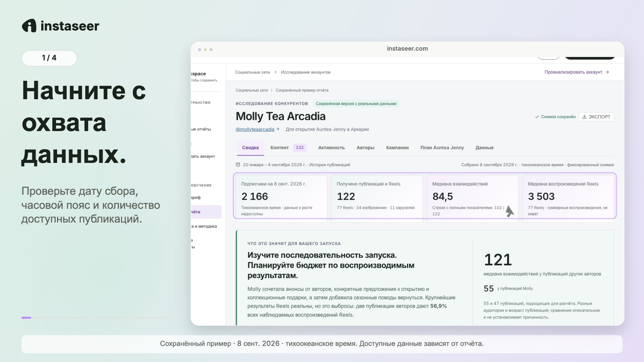Open the Активность tab
This screenshot has width=644, height=362.
[x=331, y=147]
